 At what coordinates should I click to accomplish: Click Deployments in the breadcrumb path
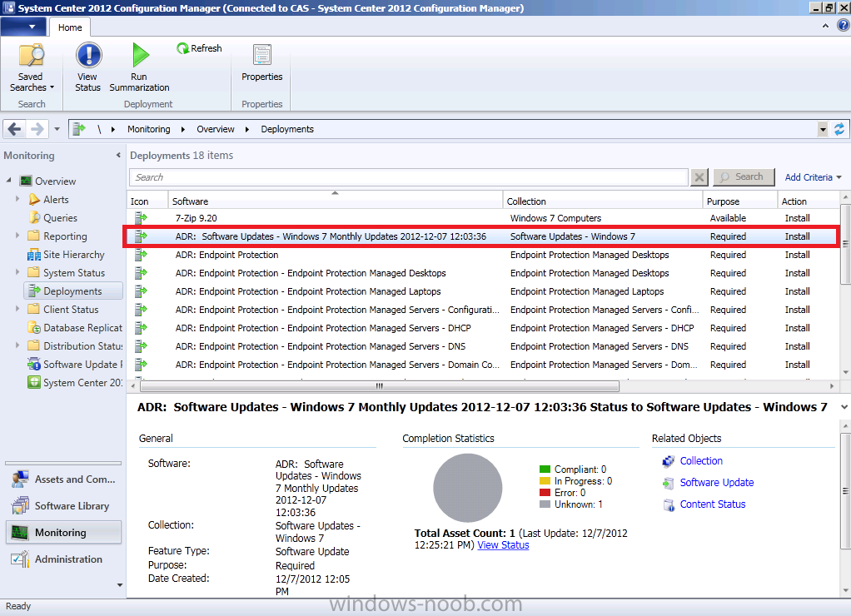tap(287, 129)
